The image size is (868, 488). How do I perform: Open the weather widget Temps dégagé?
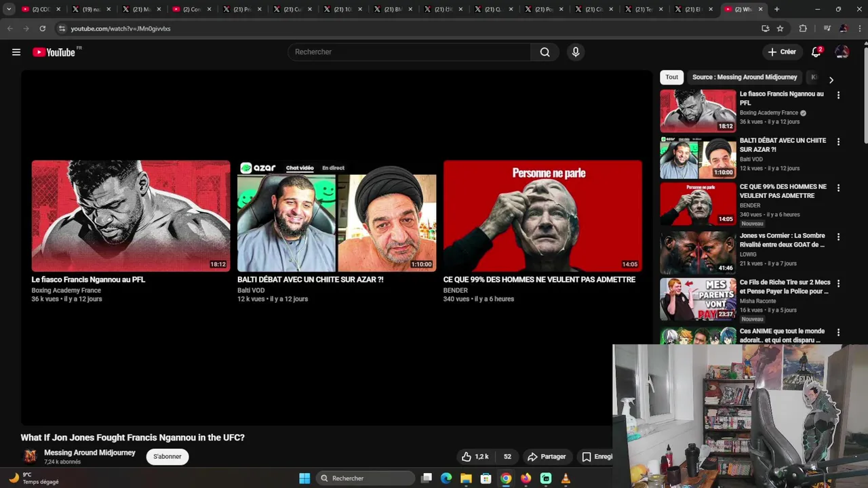[x=34, y=479]
